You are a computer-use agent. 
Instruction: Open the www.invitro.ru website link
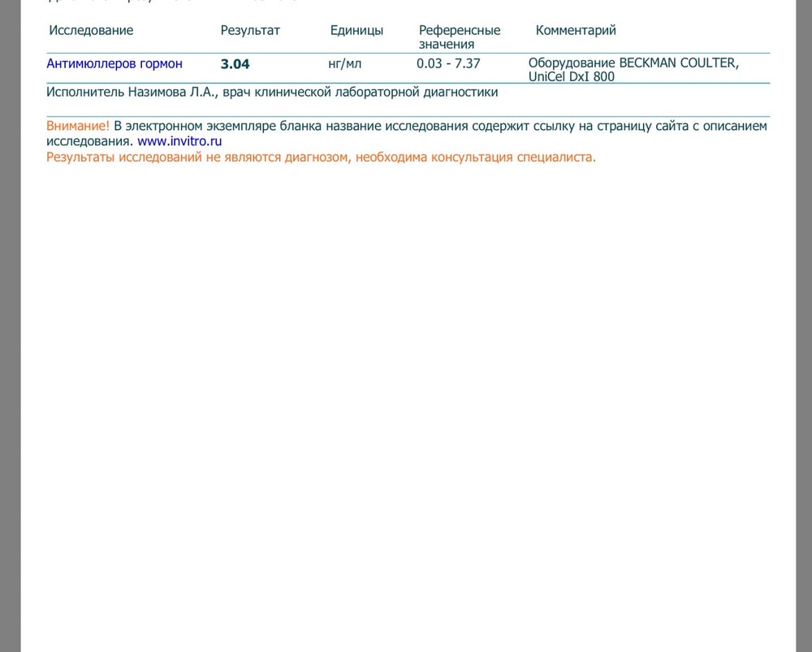pyautogui.click(x=179, y=140)
